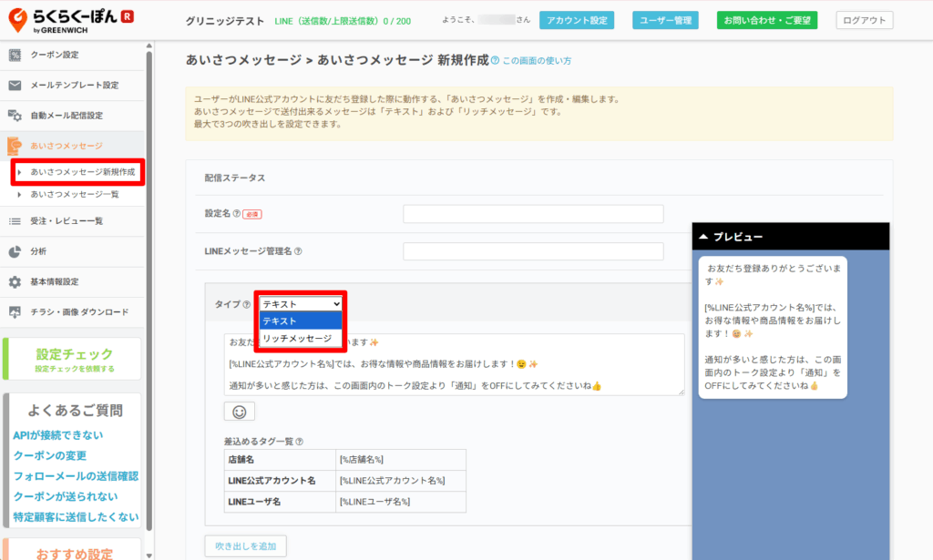Click the mail template envelope icon
This screenshot has width=933, height=560.
point(15,86)
